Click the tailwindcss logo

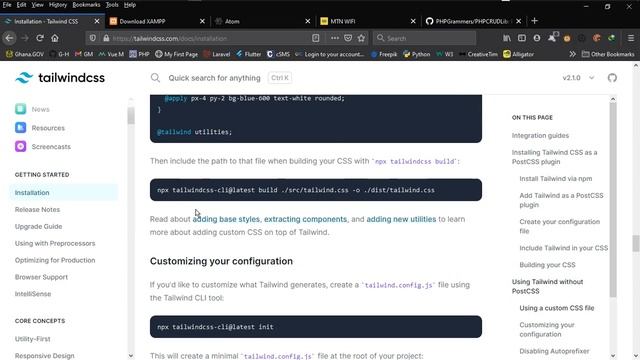[x=60, y=78]
